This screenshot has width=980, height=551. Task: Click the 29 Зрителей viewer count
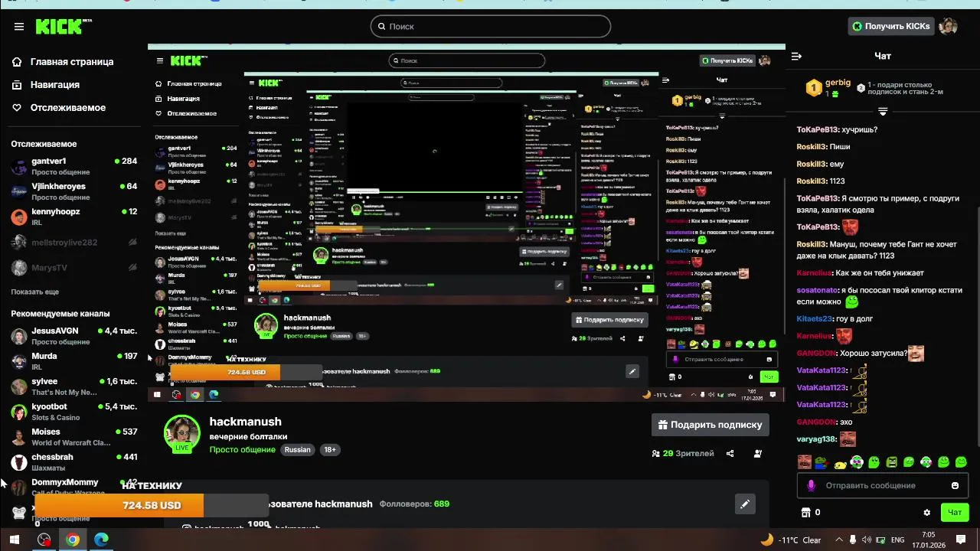point(683,454)
